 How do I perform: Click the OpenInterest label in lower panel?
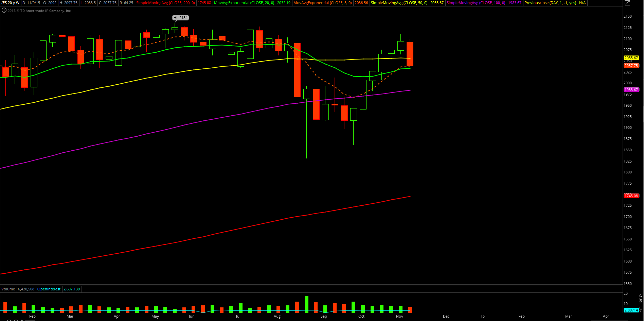pyautogui.click(x=49, y=289)
